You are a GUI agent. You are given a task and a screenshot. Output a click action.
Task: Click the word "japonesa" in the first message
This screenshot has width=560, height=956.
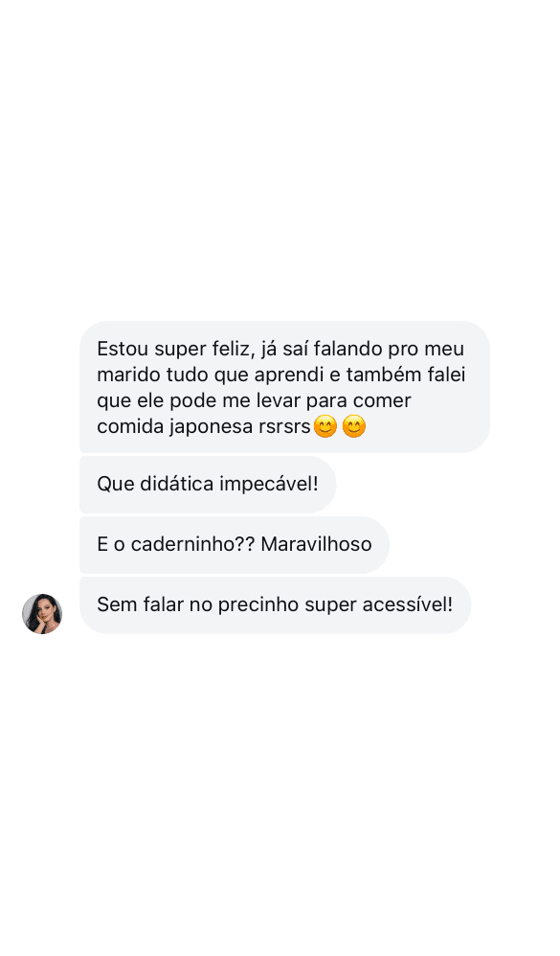(212, 427)
